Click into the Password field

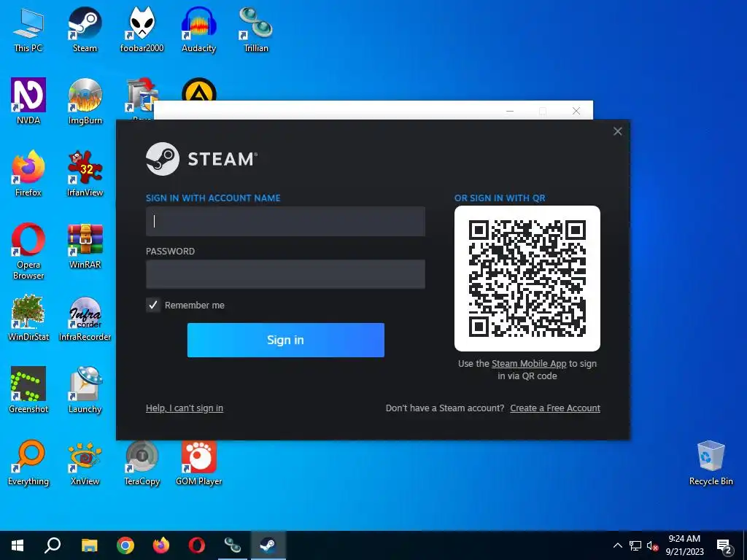point(285,274)
